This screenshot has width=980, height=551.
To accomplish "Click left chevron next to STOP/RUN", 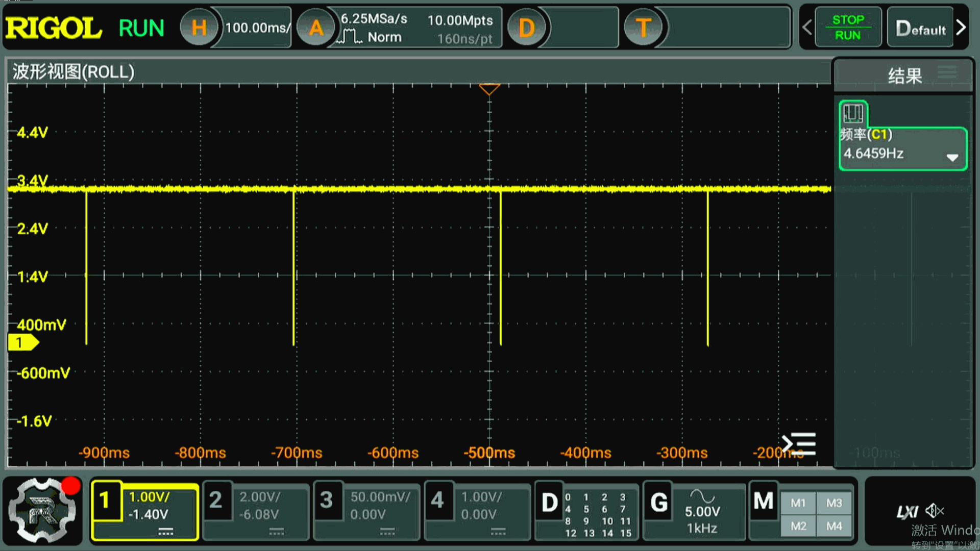I will click(807, 28).
